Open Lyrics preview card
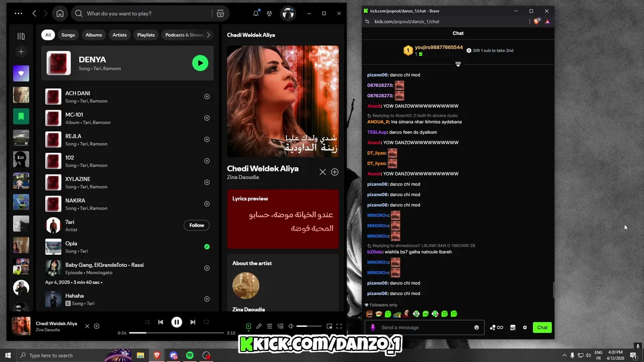 pyautogui.click(x=283, y=219)
